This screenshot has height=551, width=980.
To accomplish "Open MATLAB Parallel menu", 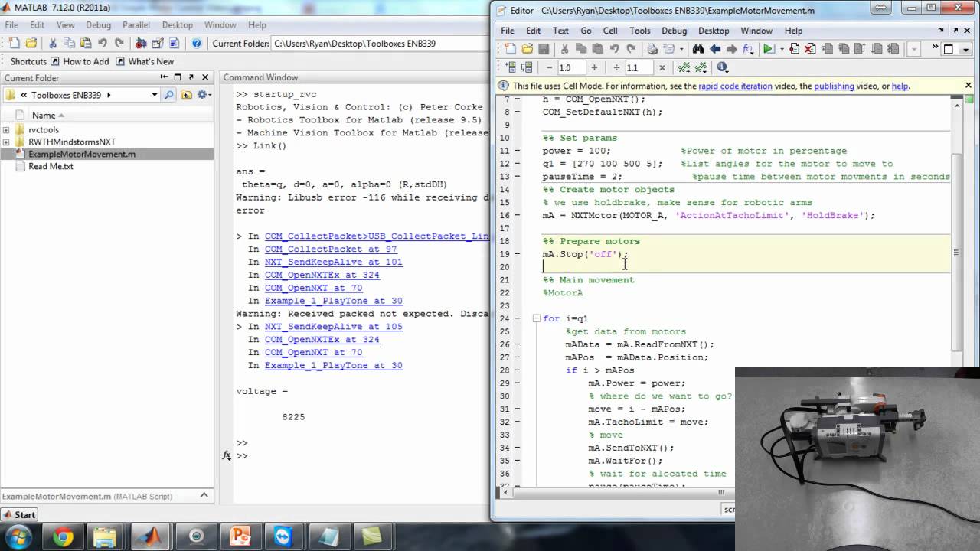I will [136, 24].
